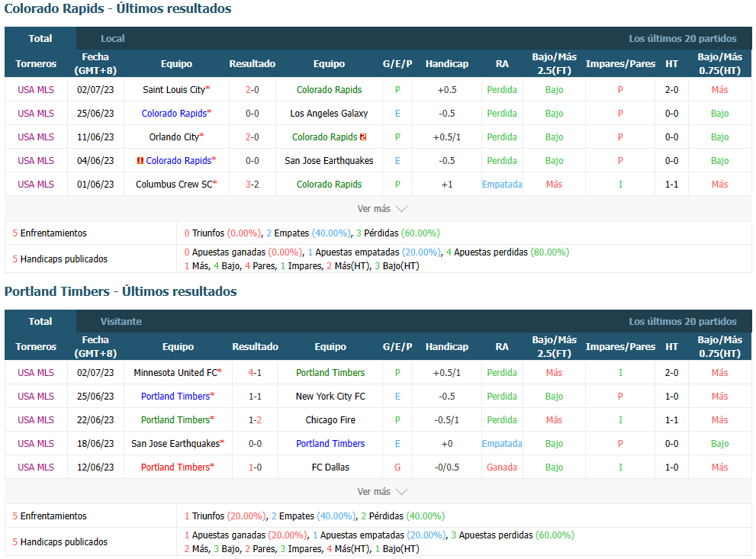Open the Chicago Fire team link
This screenshot has width=756, height=559.
(330, 420)
